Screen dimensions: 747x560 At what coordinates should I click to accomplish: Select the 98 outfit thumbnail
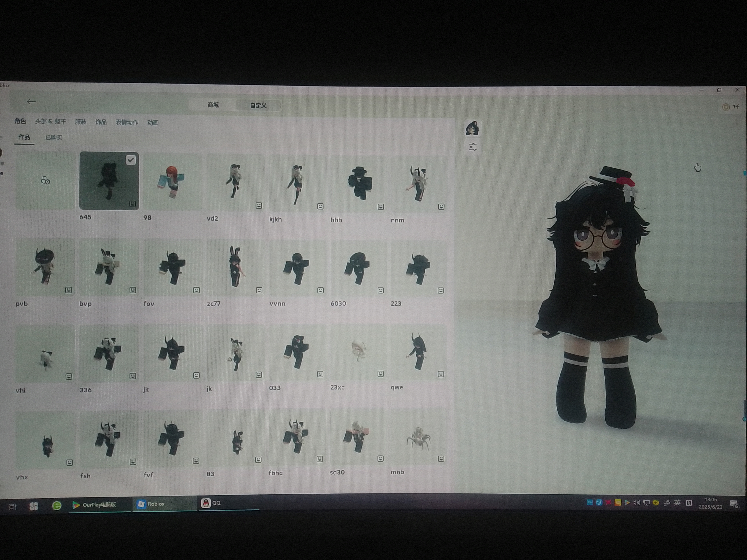173,182
